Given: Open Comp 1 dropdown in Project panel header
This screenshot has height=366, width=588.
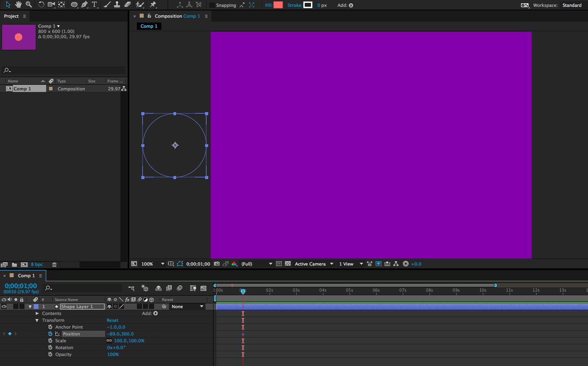Looking at the screenshot, I should (59, 26).
